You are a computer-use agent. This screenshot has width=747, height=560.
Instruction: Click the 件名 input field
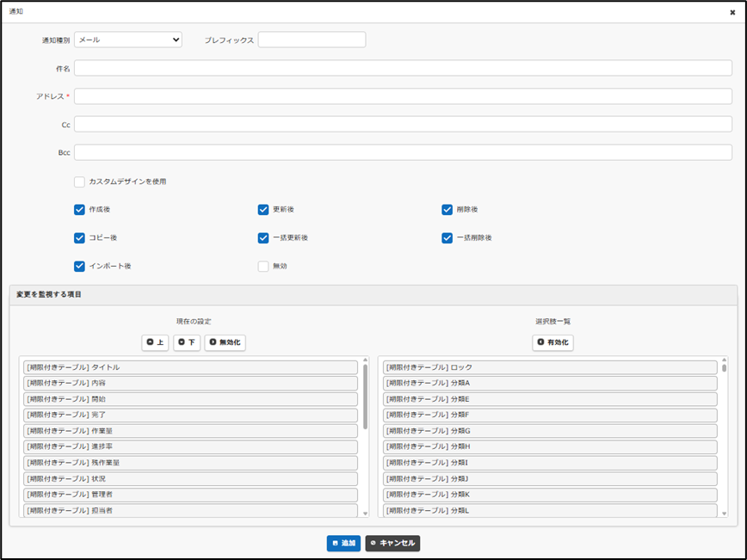403,68
